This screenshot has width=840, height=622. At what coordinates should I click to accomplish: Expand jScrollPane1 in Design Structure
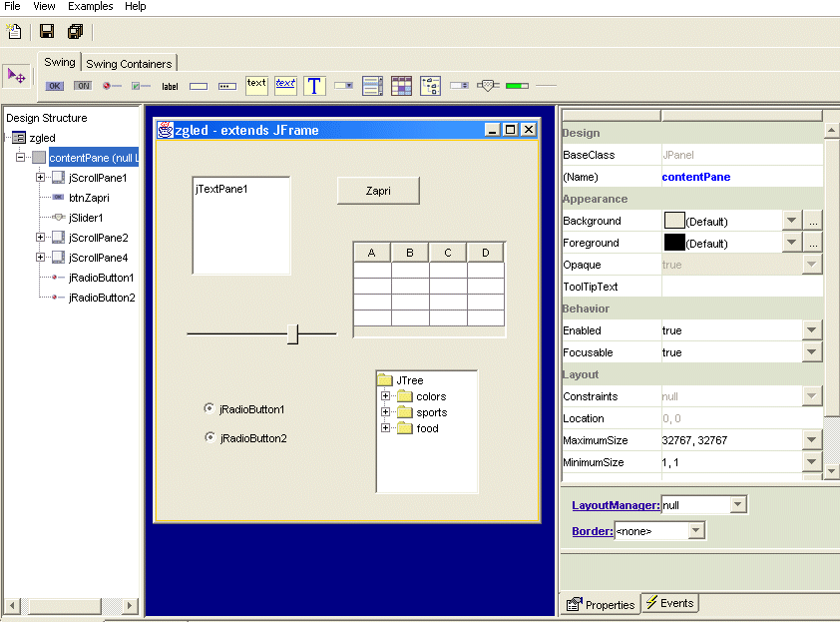point(40,177)
